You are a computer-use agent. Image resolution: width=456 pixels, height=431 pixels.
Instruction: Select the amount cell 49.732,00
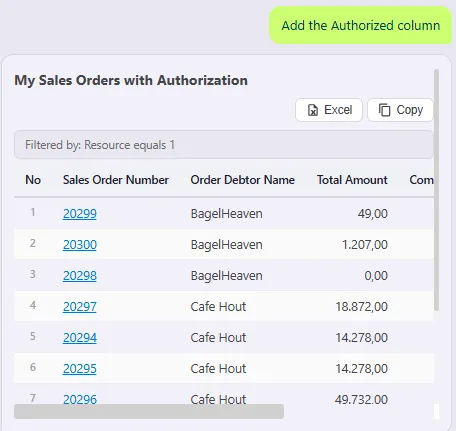click(361, 399)
